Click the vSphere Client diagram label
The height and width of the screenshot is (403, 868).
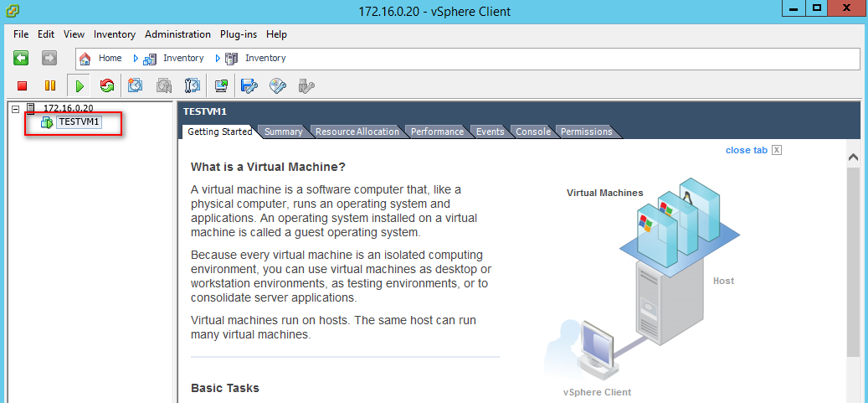tap(598, 392)
